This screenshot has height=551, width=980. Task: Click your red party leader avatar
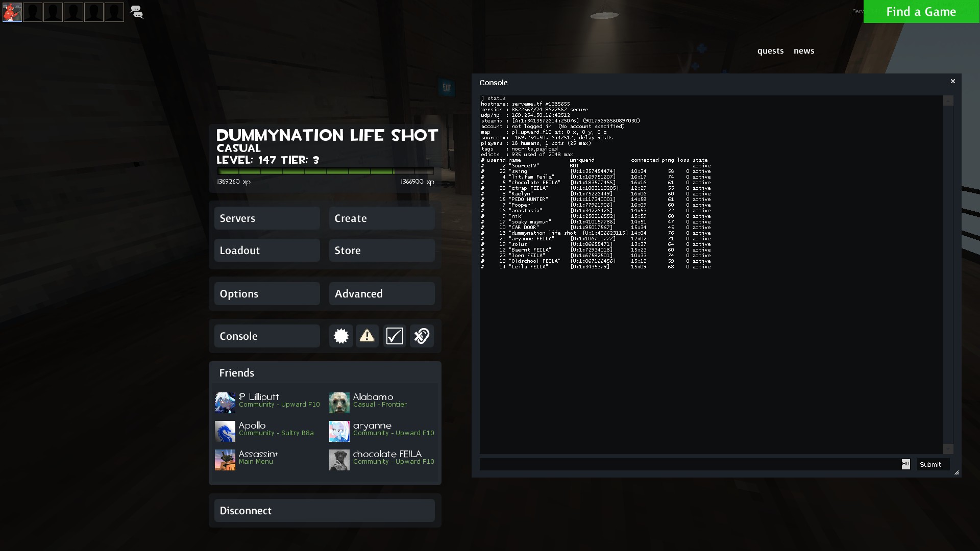click(x=12, y=12)
